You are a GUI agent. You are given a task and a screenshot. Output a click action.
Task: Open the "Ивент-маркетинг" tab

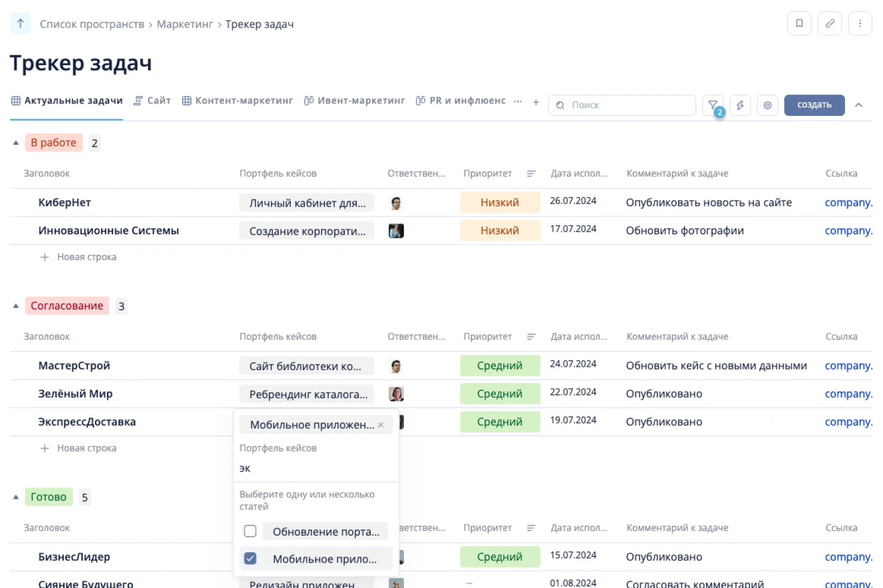[355, 100]
